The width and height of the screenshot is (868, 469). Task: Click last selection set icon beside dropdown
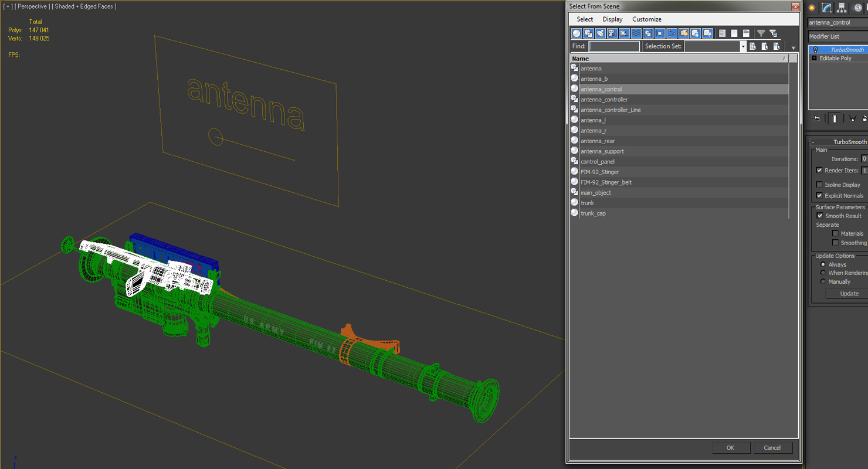[777, 46]
